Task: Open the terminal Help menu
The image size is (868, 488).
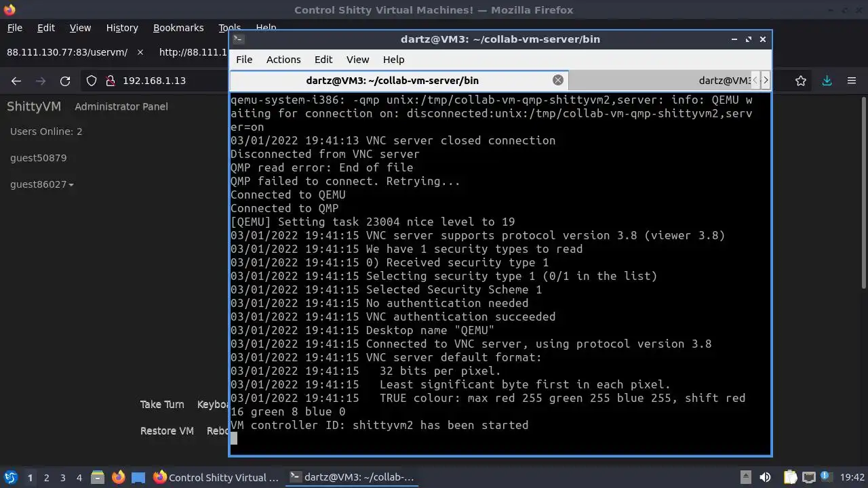Action: pyautogui.click(x=393, y=60)
